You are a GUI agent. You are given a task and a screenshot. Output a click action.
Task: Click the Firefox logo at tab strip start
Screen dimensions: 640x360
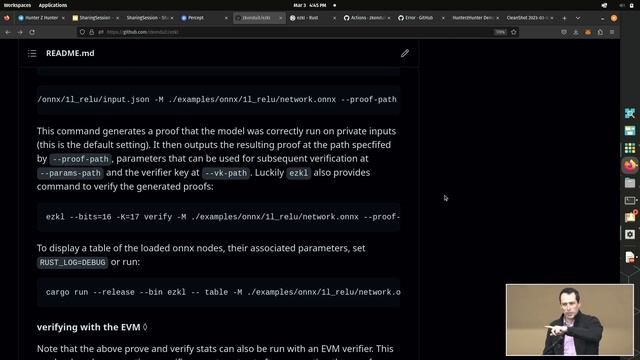click(7, 18)
